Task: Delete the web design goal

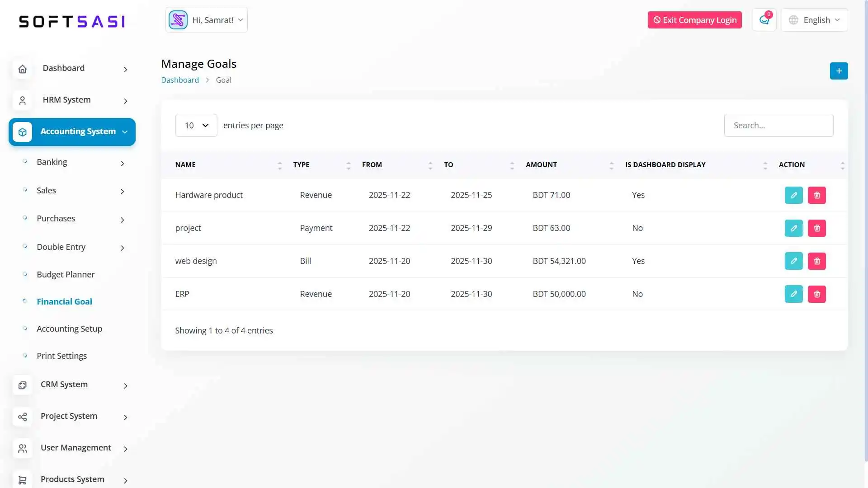Action: [816, 261]
